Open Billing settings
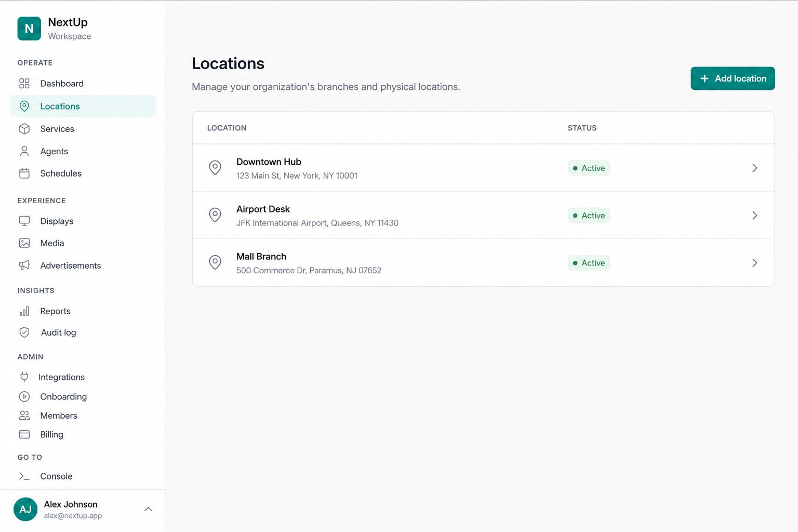Screen dimensions: 798x532 click(x=83, y=434)
